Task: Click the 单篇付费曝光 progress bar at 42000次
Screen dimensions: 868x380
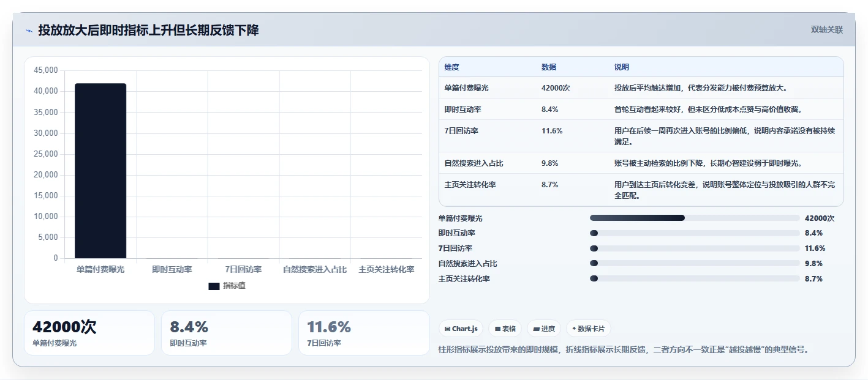Action: pyautogui.click(x=695, y=218)
